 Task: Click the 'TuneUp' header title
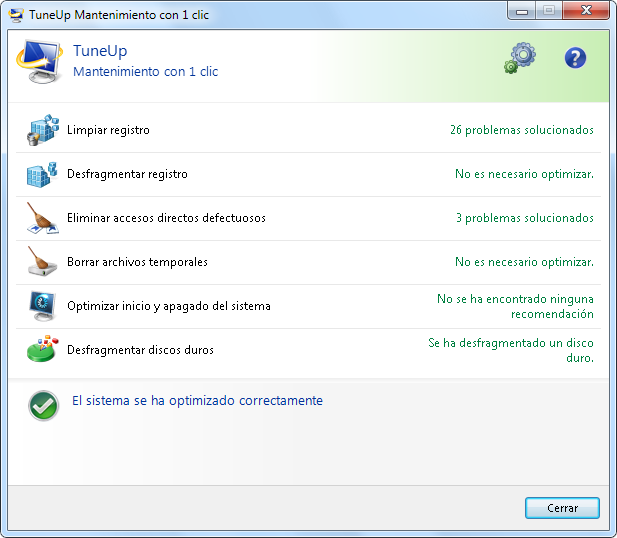pos(100,51)
